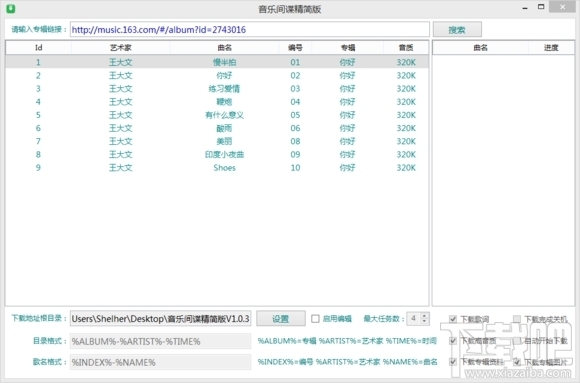Decrease 最大任务数 with the down arrow

tap(424, 322)
